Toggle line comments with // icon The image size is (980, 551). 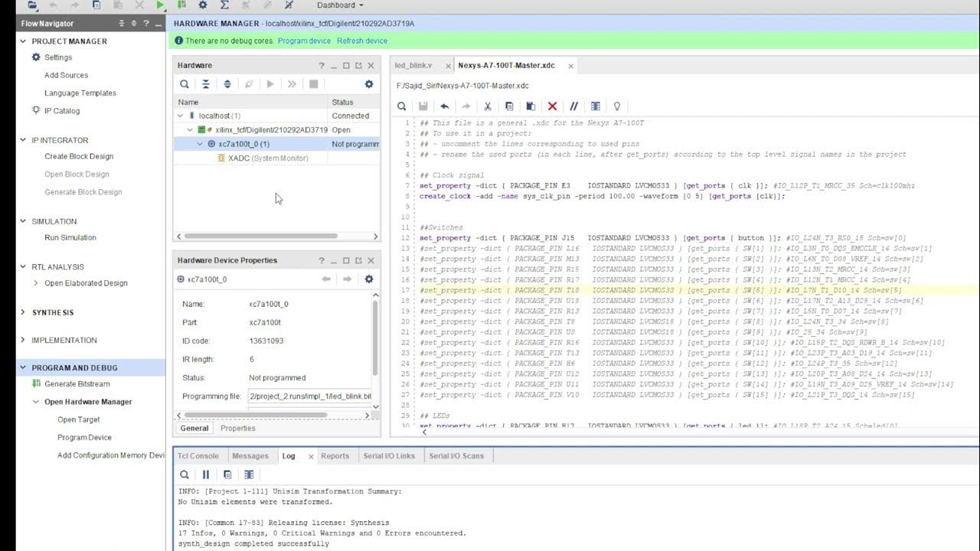(x=573, y=106)
